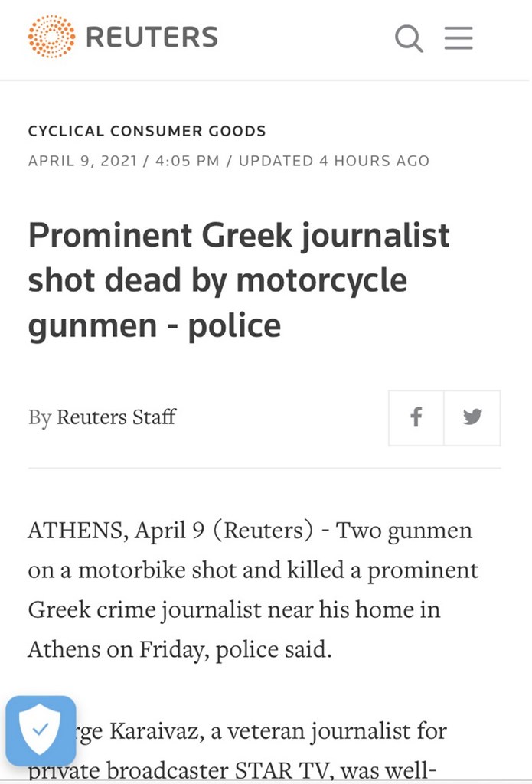532x784 pixels.
Task: Open the hamburger navigation menu
Action: [x=459, y=38]
